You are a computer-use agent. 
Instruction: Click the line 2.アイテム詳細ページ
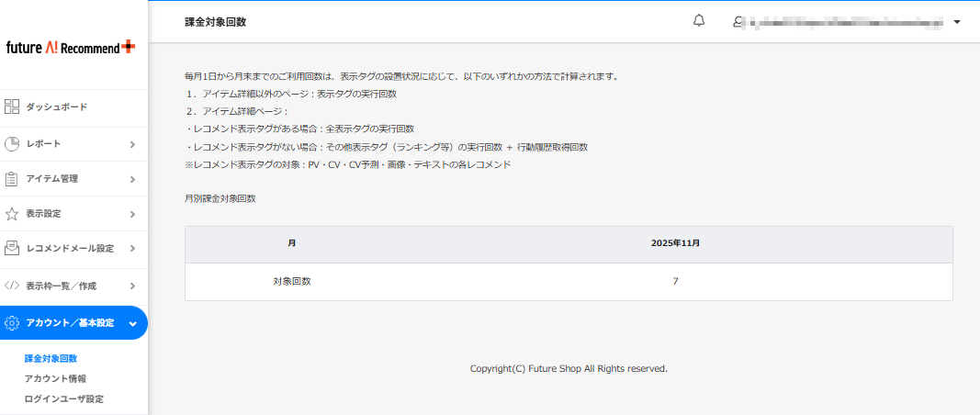pos(236,112)
